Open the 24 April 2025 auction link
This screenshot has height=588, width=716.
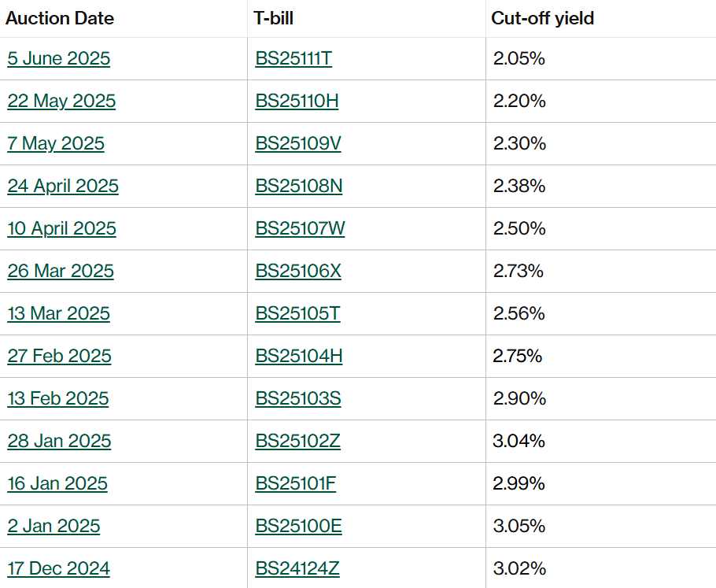(x=63, y=186)
